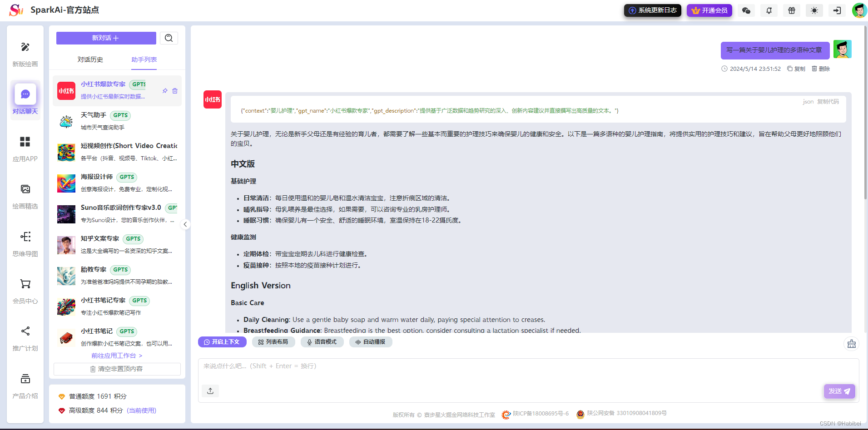This screenshot has width=868, height=430.
Task: Toggle 列表布局 layout option
Action: tap(273, 342)
